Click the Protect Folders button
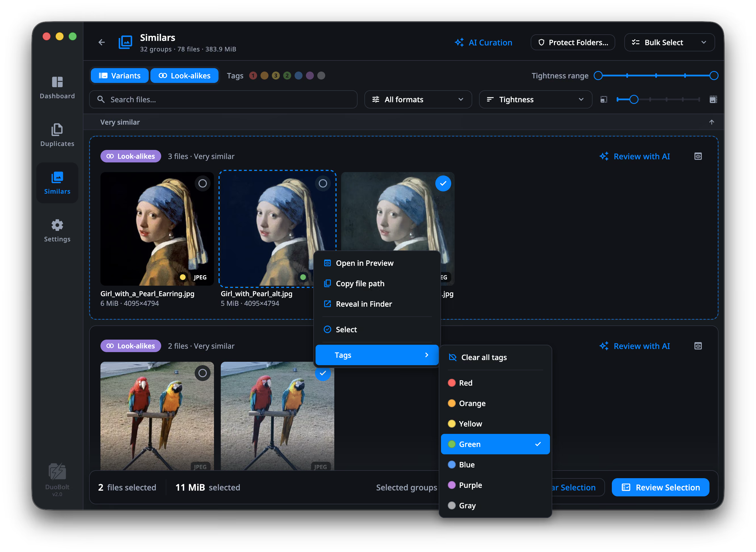This screenshot has height=552, width=756. (572, 42)
